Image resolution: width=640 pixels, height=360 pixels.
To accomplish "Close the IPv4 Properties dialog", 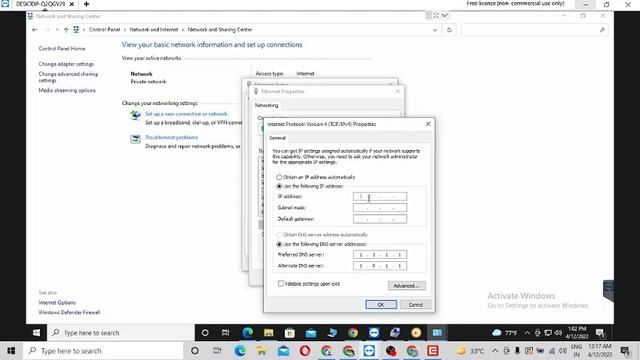I will coord(428,124).
